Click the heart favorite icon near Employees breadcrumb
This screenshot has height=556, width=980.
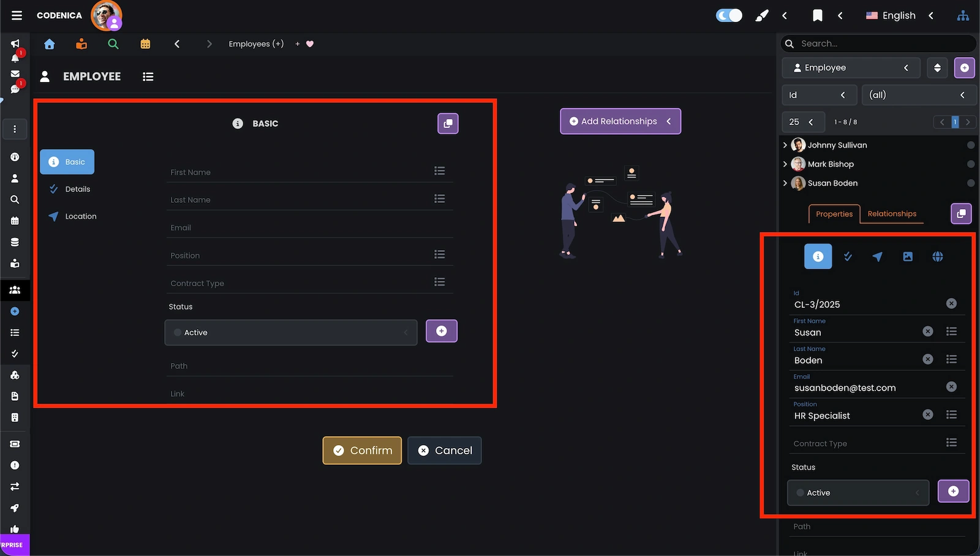tap(310, 44)
